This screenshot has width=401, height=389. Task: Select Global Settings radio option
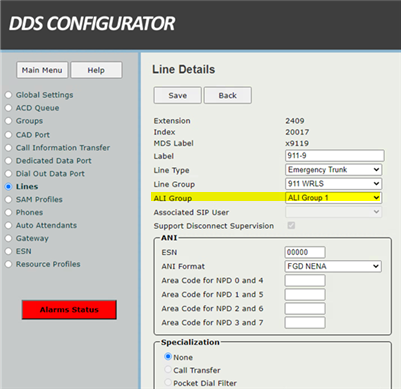[8, 95]
